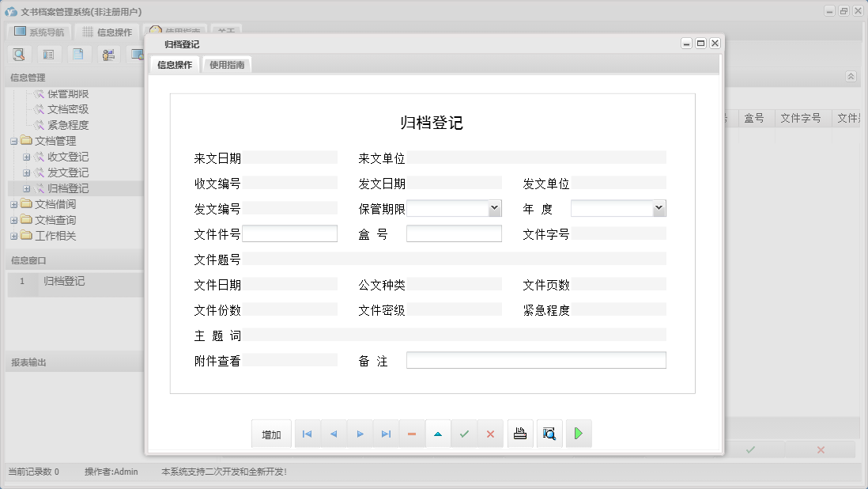This screenshot has width=868, height=489.
Task: Click the document search icon in the toolbar
Action: tap(19, 54)
